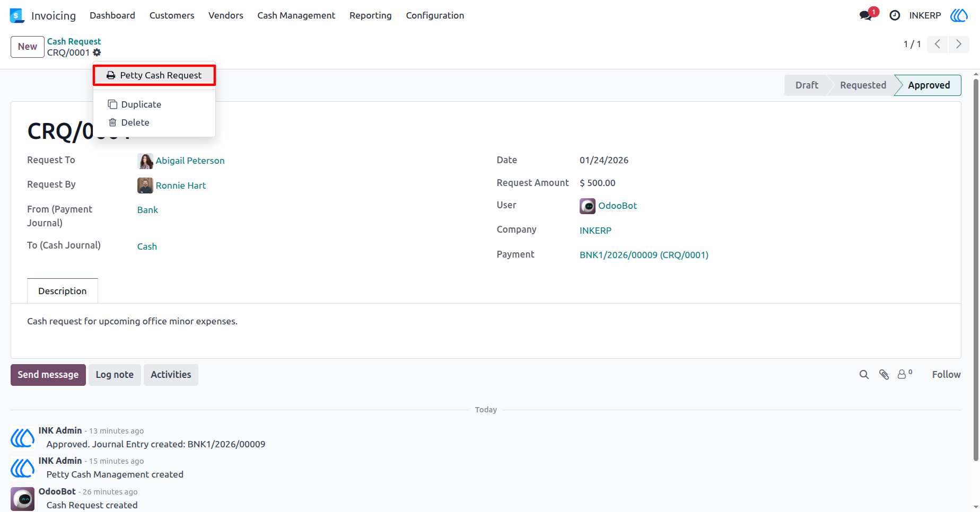Image resolution: width=980 pixels, height=512 pixels.
Task: Click the Send message button
Action: coord(48,375)
